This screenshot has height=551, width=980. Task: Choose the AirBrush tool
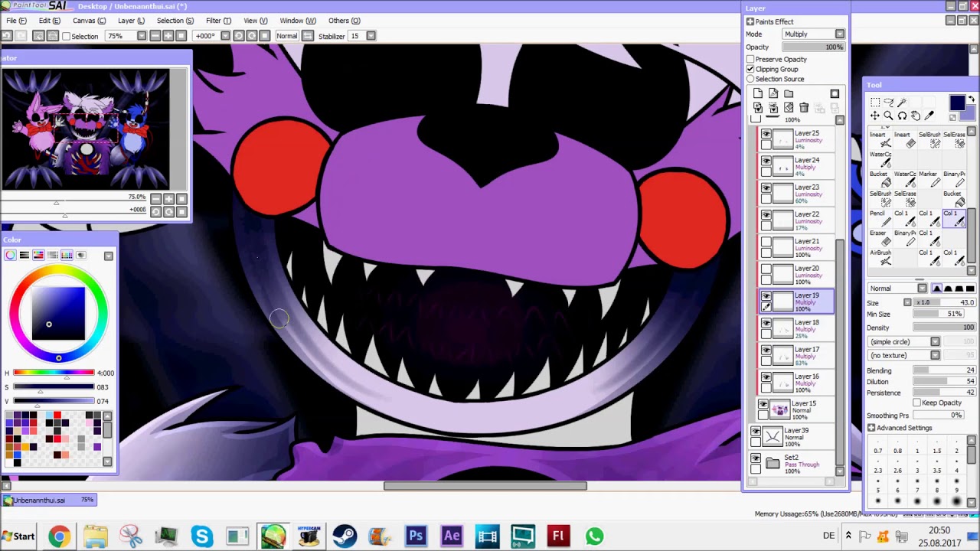coord(881,259)
